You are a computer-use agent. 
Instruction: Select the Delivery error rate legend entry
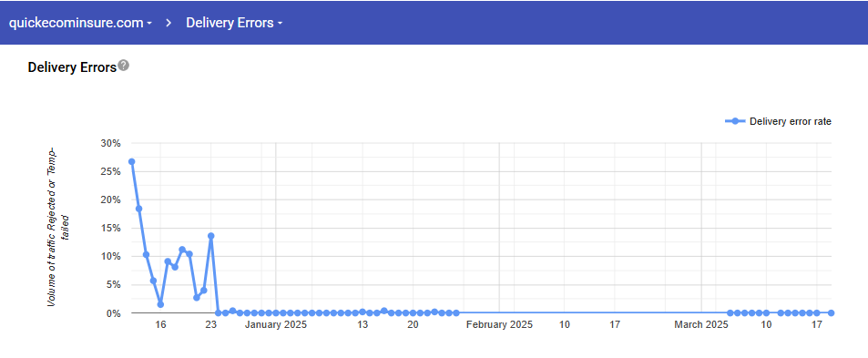(779, 122)
